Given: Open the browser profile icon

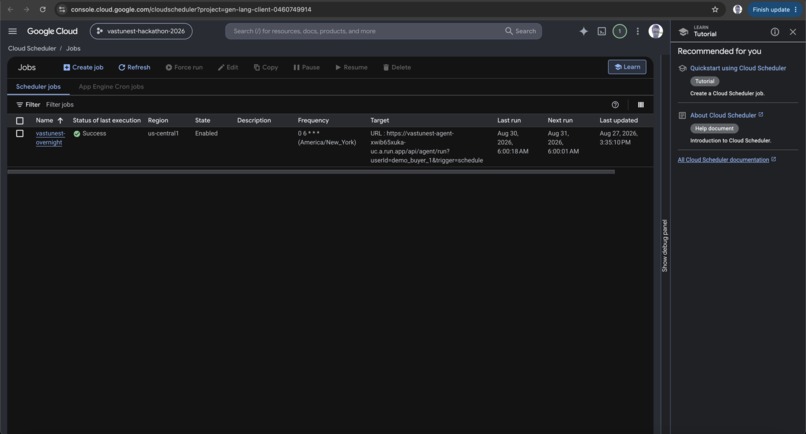Looking at the screenshot, I should click(737, 9).
